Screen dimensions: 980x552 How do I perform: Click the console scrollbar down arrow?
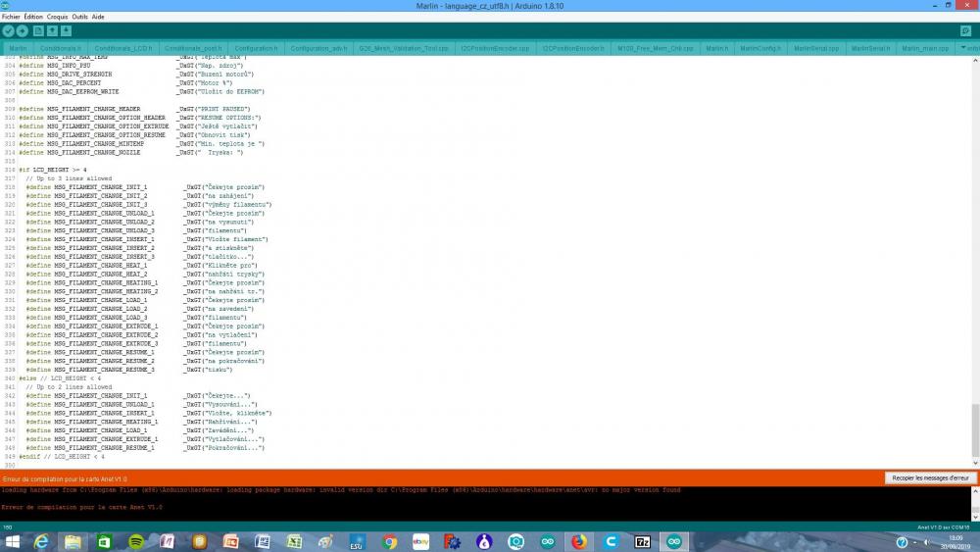(x=975, y=517)
